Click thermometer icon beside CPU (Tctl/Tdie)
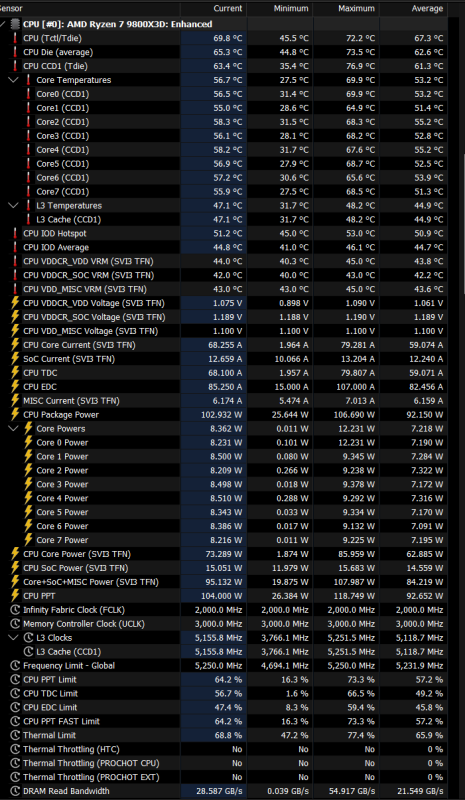This screenshot has width=465, height=800. pyautogui.click(x=15, y=38)
